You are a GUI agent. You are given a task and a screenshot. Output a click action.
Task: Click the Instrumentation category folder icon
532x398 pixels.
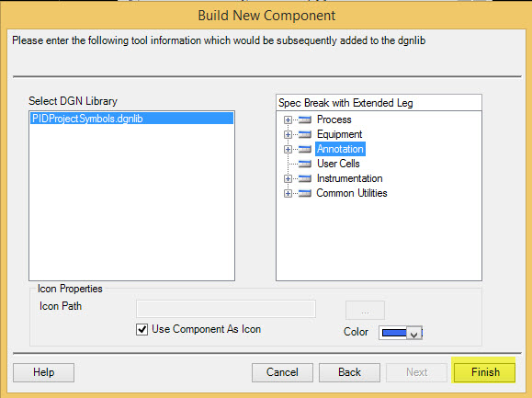pyautogui.click(x=305, y=178)
